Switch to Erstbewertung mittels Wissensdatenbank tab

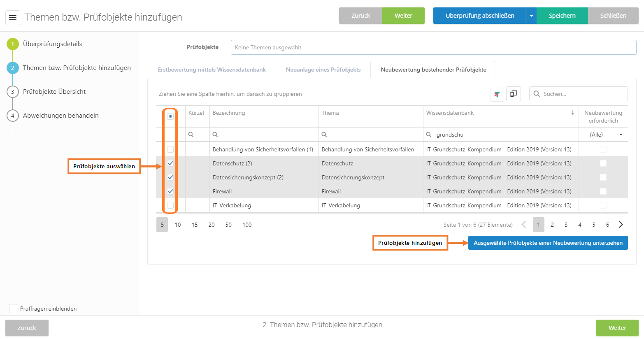[212, 70]
